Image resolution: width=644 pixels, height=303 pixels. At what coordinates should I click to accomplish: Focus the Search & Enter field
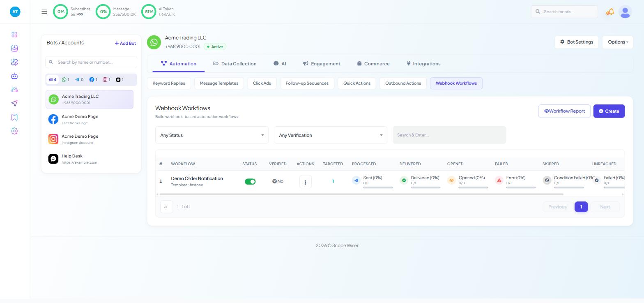[449, 135]
